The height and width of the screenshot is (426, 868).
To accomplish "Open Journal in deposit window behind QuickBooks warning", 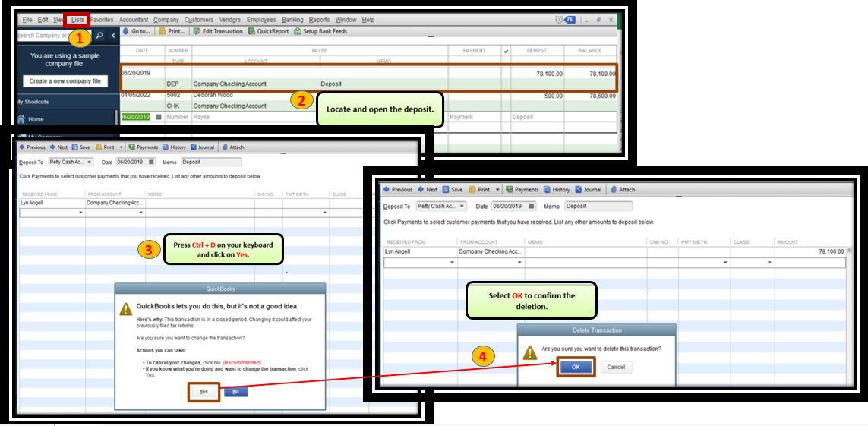I will [202, 148].
